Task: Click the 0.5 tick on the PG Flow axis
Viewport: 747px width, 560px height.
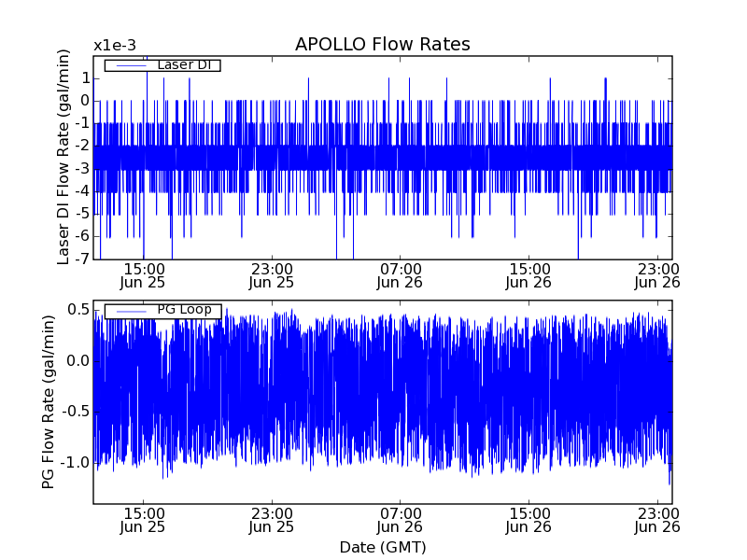Action: pos(78,310)
